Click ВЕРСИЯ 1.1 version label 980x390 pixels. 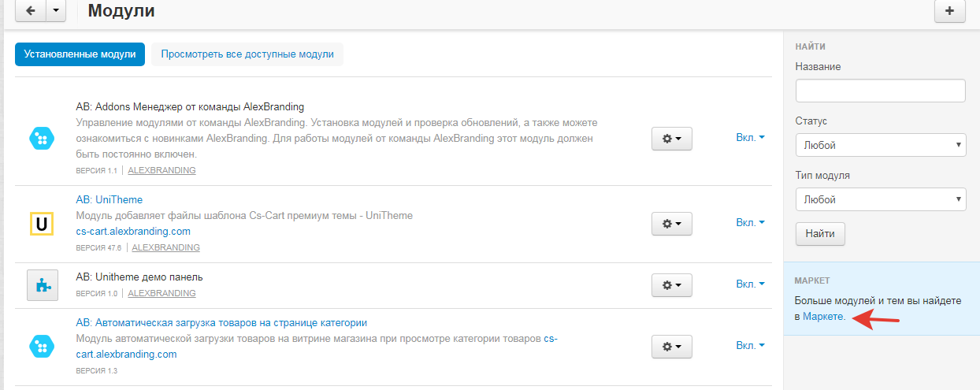(96, 170)
